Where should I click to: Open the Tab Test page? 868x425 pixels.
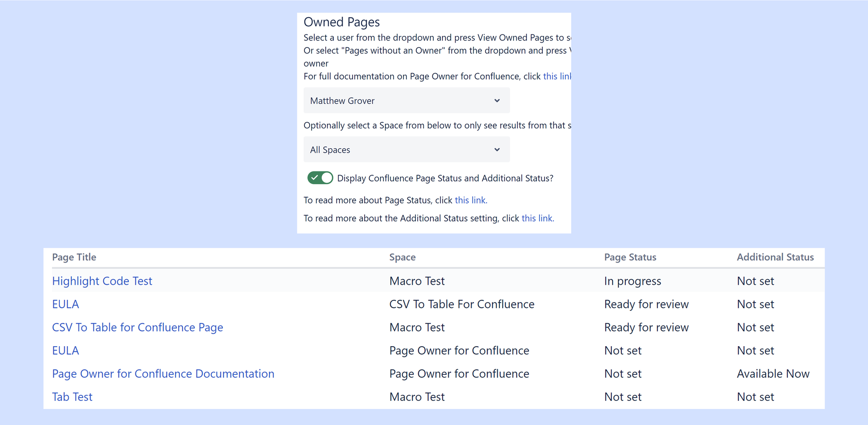coord(72,396)
